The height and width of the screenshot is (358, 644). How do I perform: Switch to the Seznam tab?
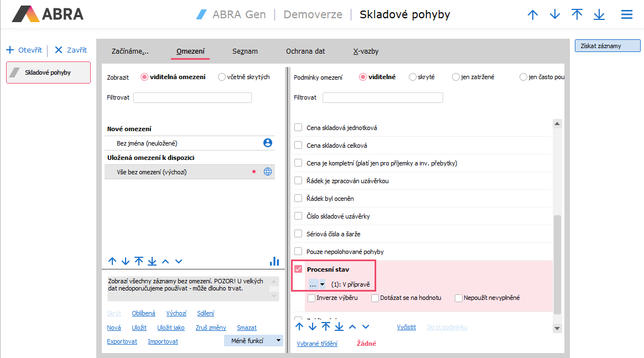coord(245,51)
